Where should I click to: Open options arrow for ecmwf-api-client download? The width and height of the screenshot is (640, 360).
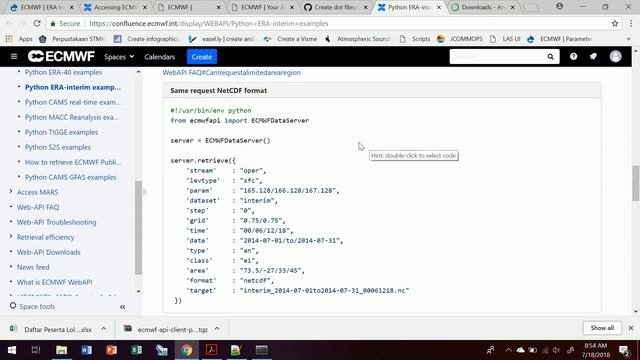pos(217,329)
